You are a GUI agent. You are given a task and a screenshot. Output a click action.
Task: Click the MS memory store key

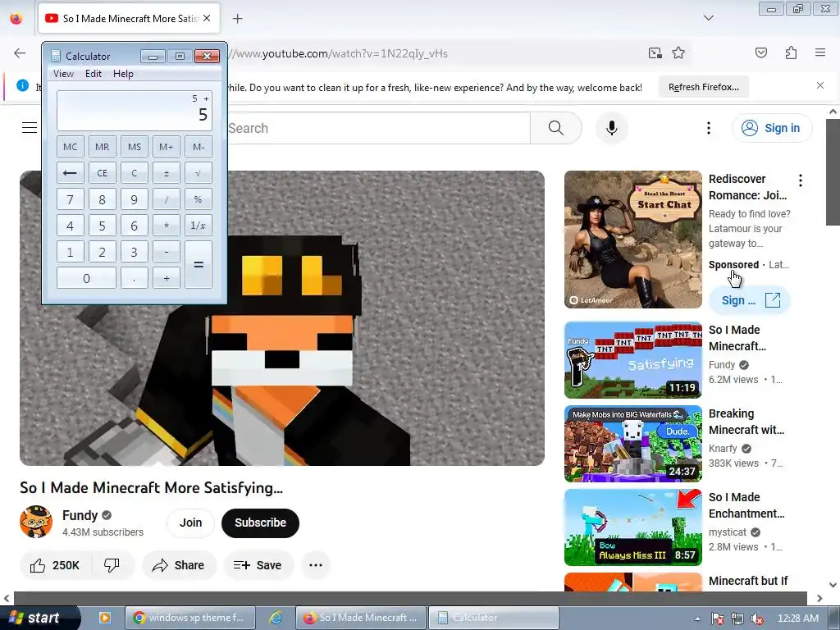(x=134, y=147)
